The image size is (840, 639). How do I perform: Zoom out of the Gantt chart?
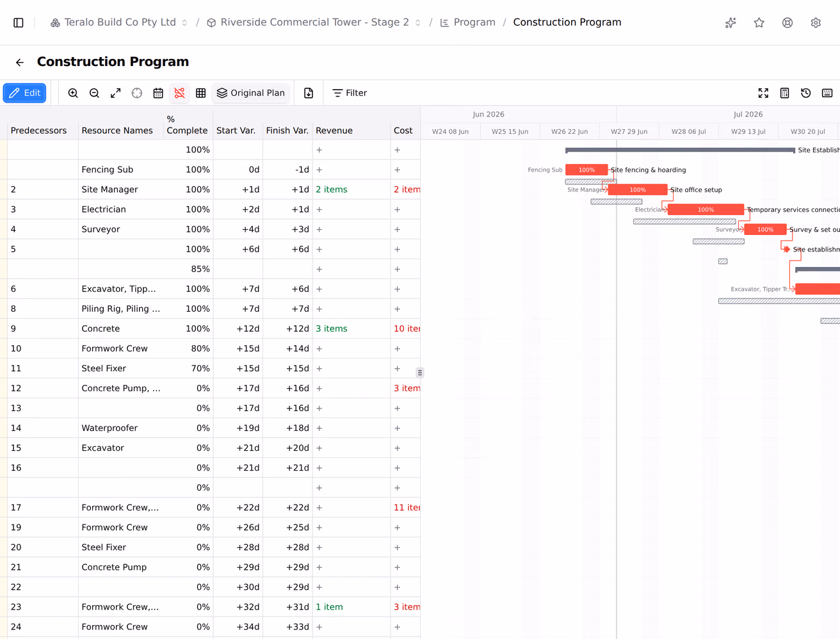tap(94, 93)
